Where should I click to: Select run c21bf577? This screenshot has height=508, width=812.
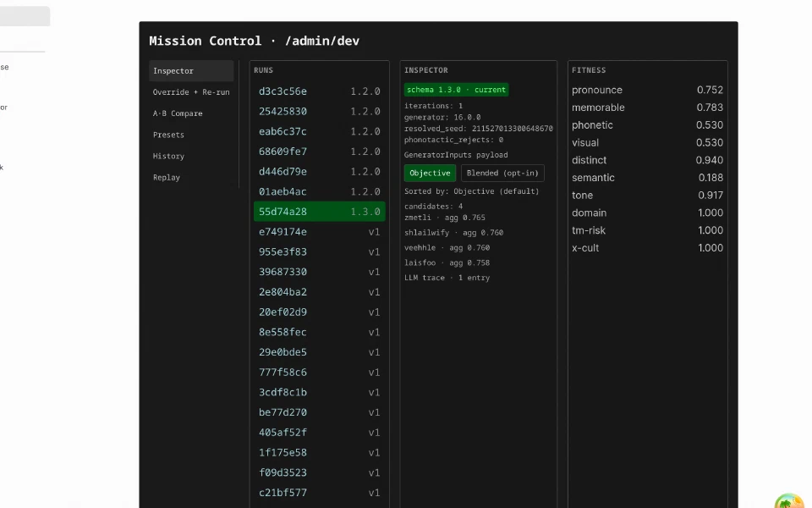pyautogui.click(x=320, y=493)
